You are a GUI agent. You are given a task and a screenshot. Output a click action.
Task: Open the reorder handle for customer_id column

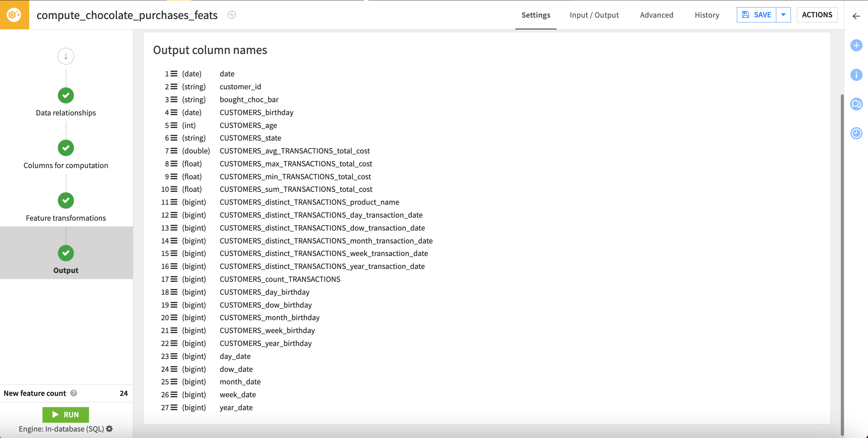tap(175, 86)
